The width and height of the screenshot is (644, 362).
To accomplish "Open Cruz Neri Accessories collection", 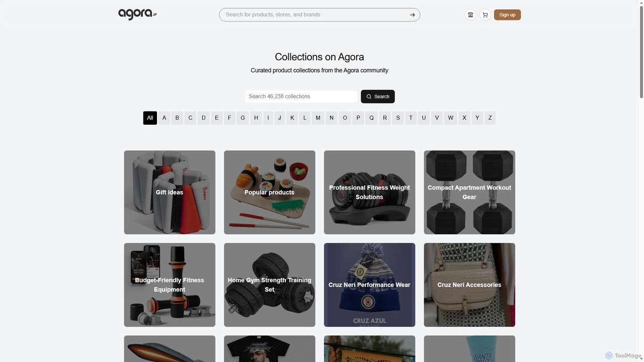I will [x=469, y=285].
